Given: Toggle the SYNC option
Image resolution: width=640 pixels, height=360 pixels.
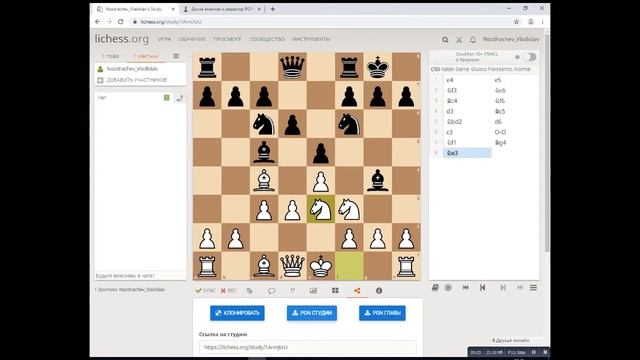Looking at the screenshot, I should point(205,291).
